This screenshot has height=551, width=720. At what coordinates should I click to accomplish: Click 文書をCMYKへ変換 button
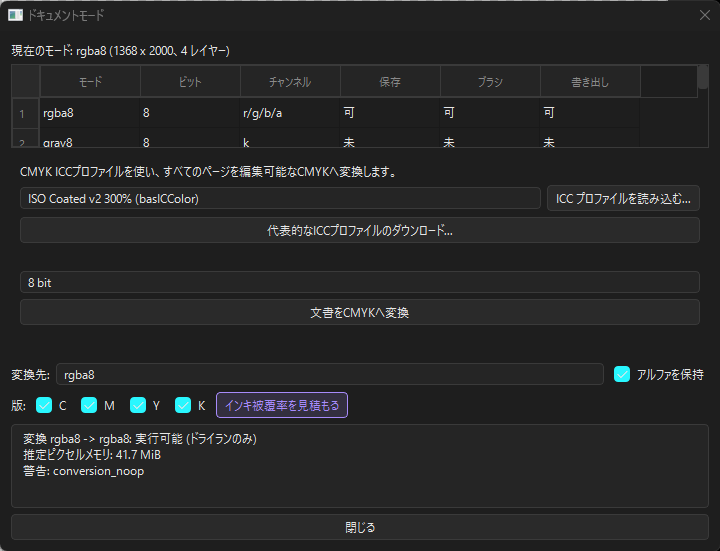point(360,312)
